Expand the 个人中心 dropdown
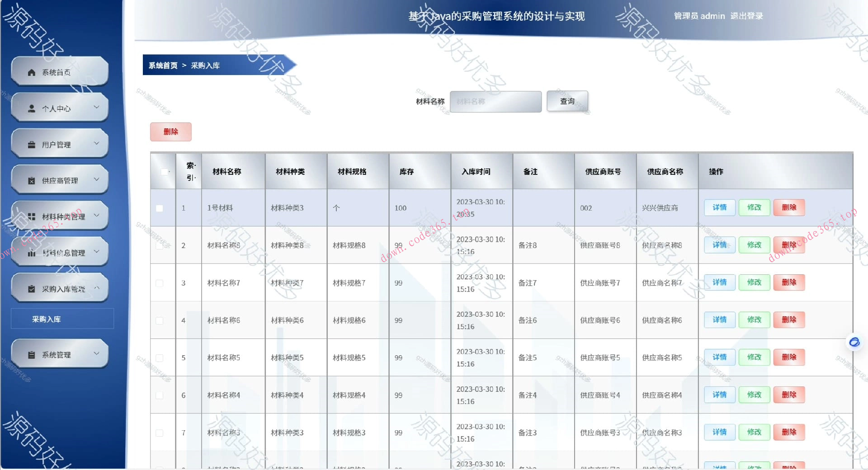Viewport: 868px width, 470px height. pos(96,108)
